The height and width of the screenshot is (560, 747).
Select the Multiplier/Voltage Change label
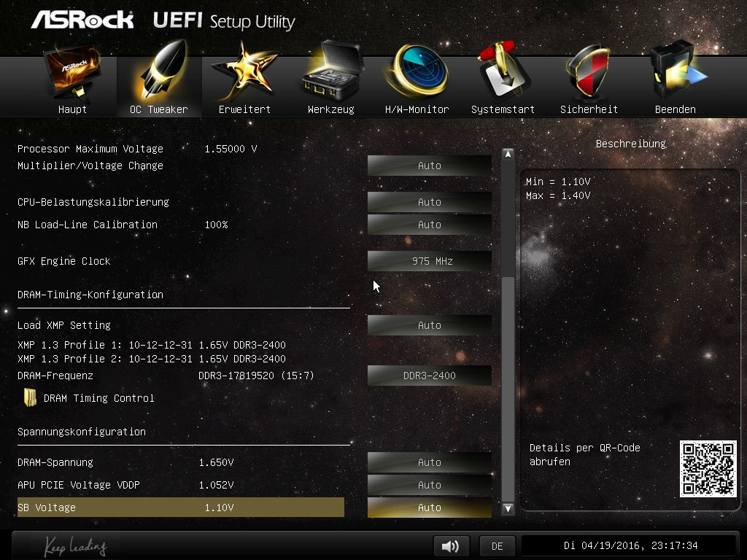tap(90, 166)
